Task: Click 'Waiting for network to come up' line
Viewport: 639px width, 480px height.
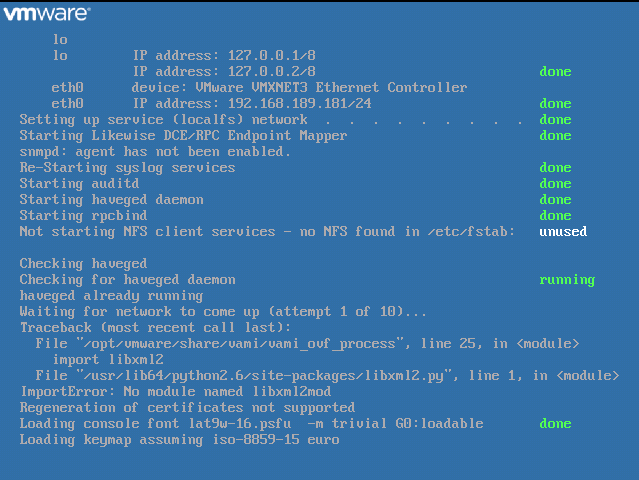Action: point(223,312)
